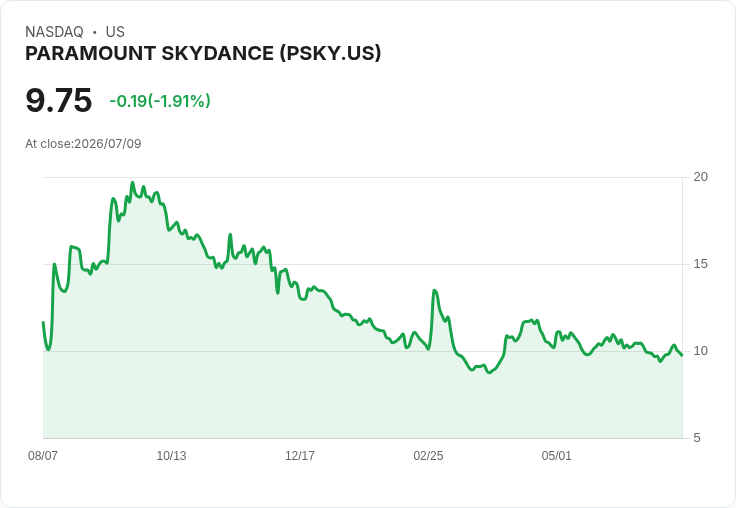Click the 10 price axis label

click(x=700, y=351)
